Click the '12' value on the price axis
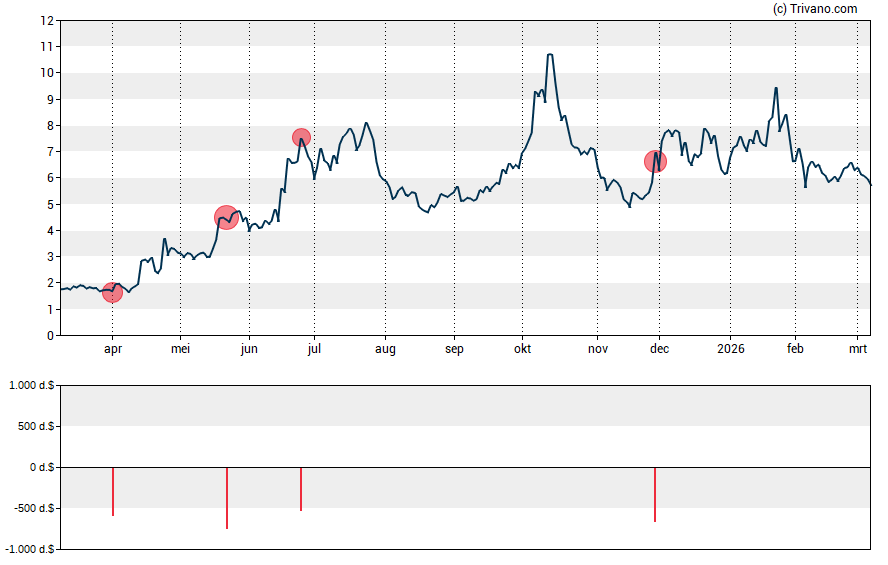 point(45,20)
